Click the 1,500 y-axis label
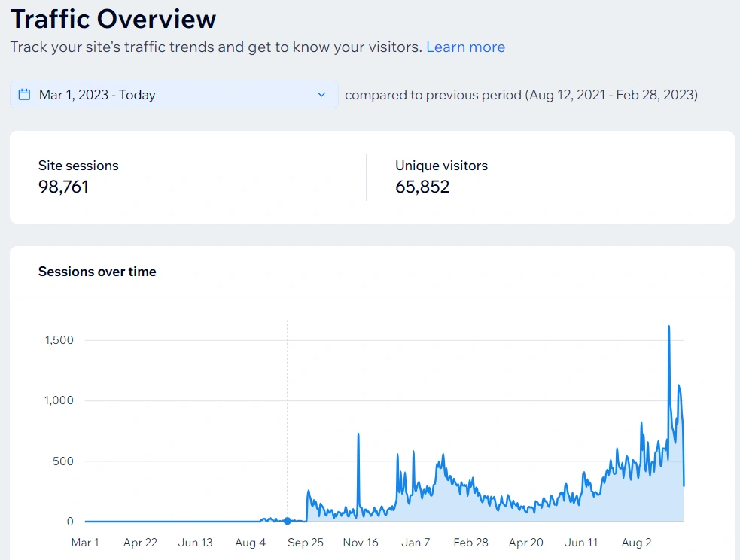 coord(59,340)
